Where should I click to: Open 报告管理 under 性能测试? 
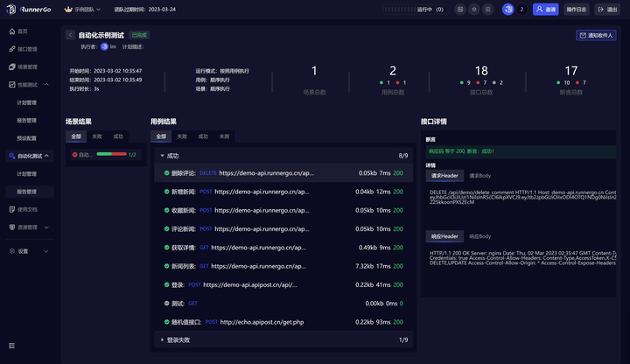pos(26,120)
